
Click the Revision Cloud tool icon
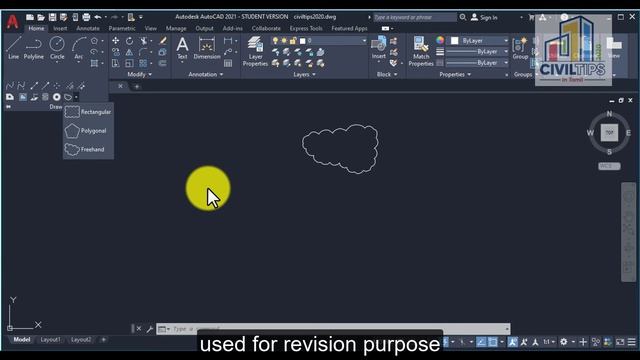coord(68,97)
